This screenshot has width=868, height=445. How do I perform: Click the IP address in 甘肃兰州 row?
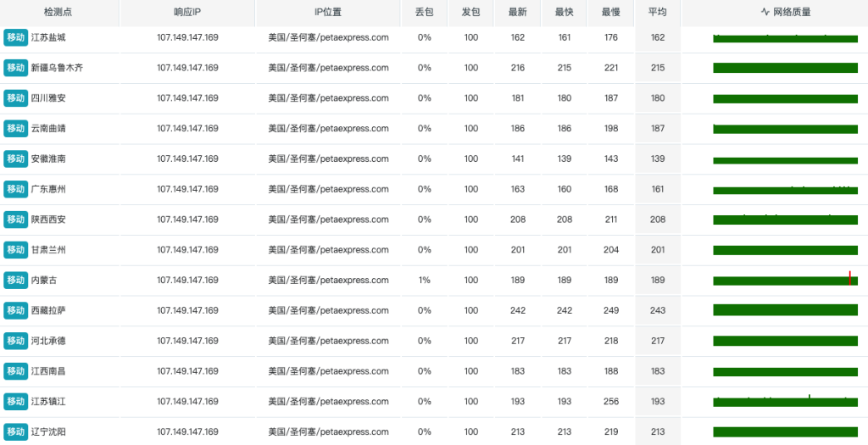[187, 250]
